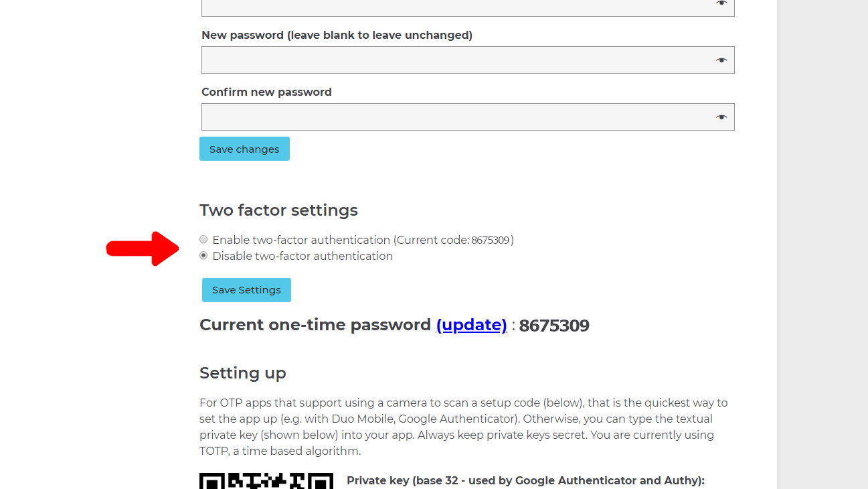Click the Save changes button

click(244, 148)
